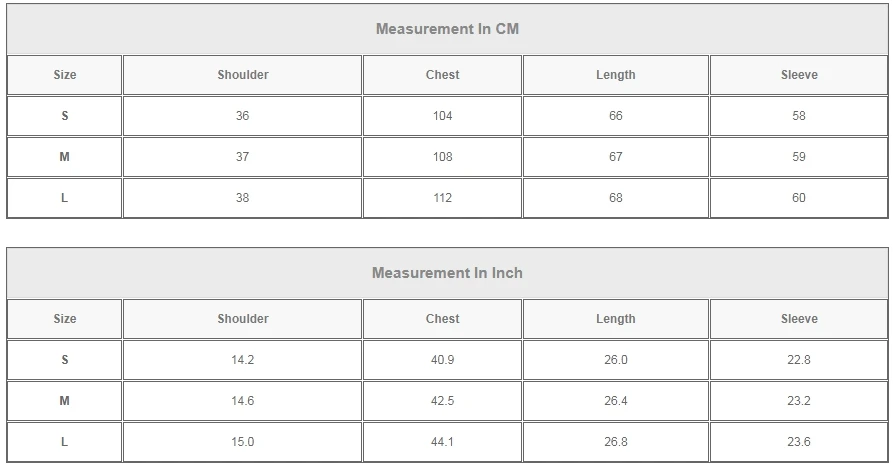Click the chest value 42.5 in the Inch table

(442, 401)
